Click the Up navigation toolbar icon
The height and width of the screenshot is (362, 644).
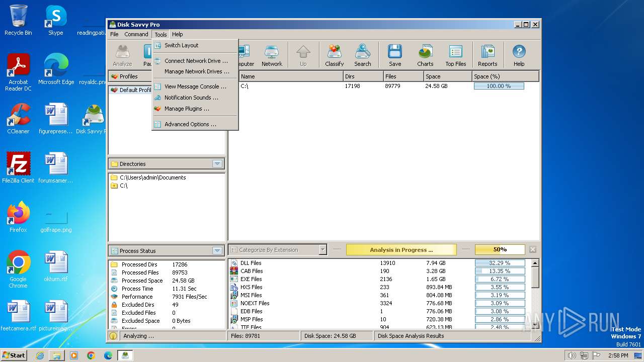(x=303, y=55)
